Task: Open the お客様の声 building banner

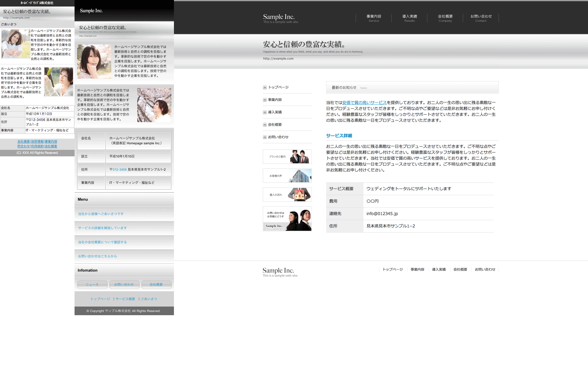Action: [287, 176]
